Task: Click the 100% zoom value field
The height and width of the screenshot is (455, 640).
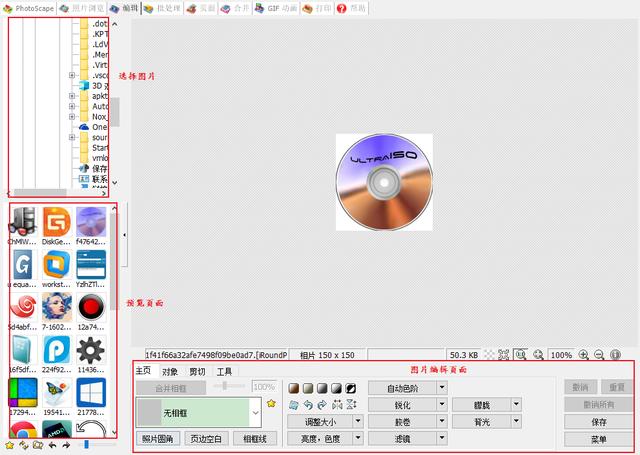Action: point(561,355)
